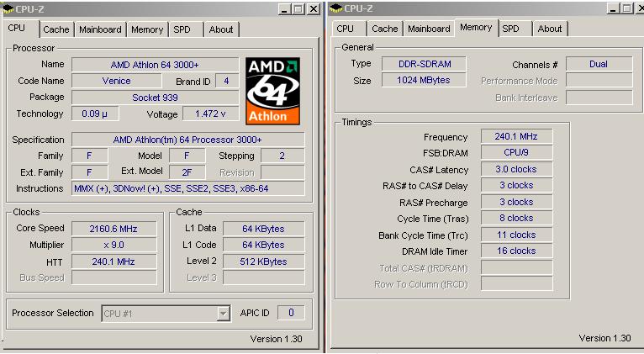This screenshot has height=354, width=644.
Task: Click the Channels # value 'Dual'
Action: [599, 64]
